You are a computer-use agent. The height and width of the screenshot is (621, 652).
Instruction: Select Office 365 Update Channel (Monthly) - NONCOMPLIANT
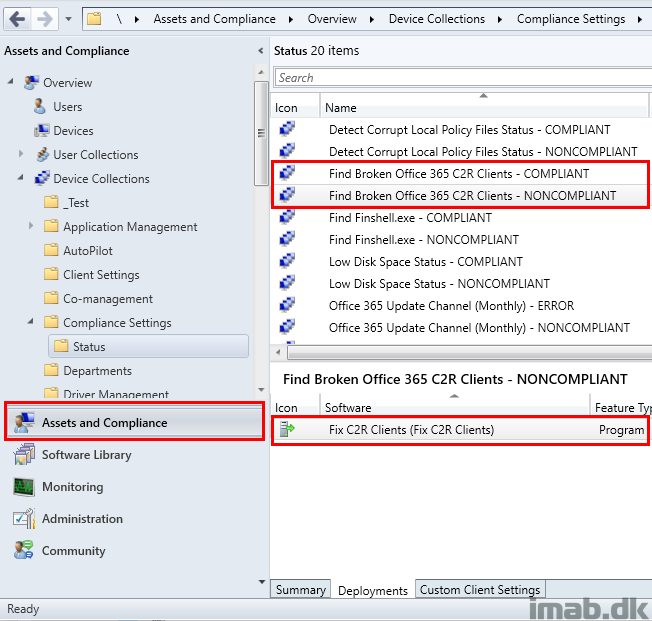tap(479, 328)
